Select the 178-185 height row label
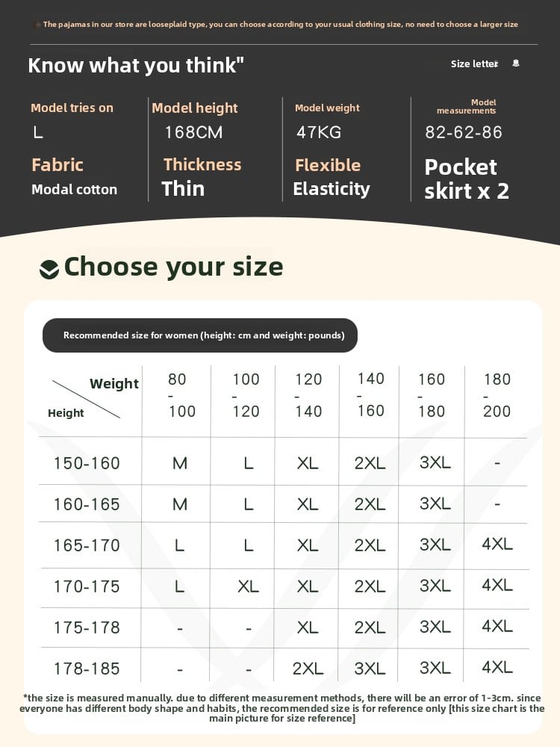Screen dimensions: 560x747 [x=87, y=668]
